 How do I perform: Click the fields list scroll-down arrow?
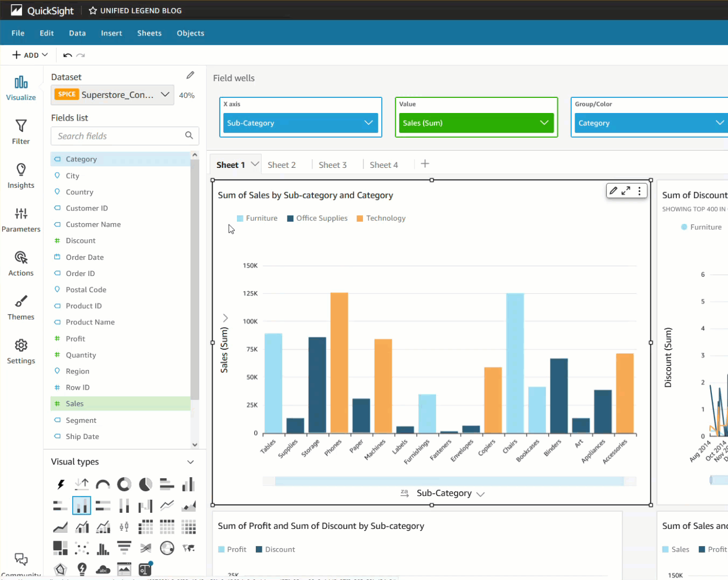pyautogui.click(x=195, y=444)
